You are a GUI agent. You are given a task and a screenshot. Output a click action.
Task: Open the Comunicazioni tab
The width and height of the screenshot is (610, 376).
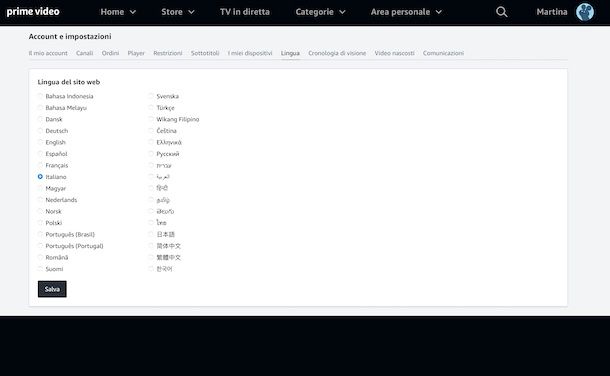click(443, 53)
